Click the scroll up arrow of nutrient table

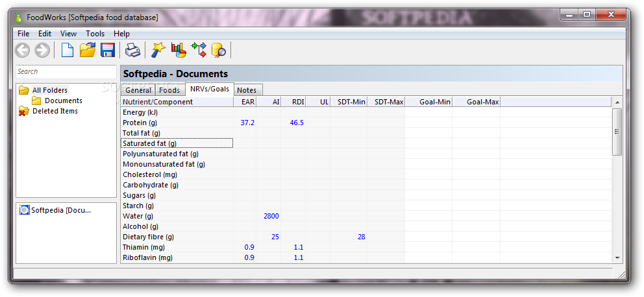(x=617, y=102)
